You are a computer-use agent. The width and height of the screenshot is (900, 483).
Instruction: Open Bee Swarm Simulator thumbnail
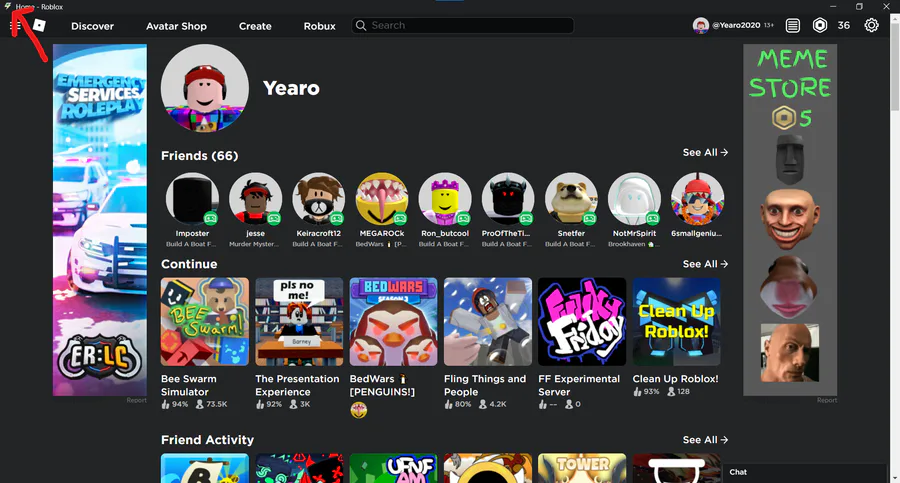coord(205,322)
